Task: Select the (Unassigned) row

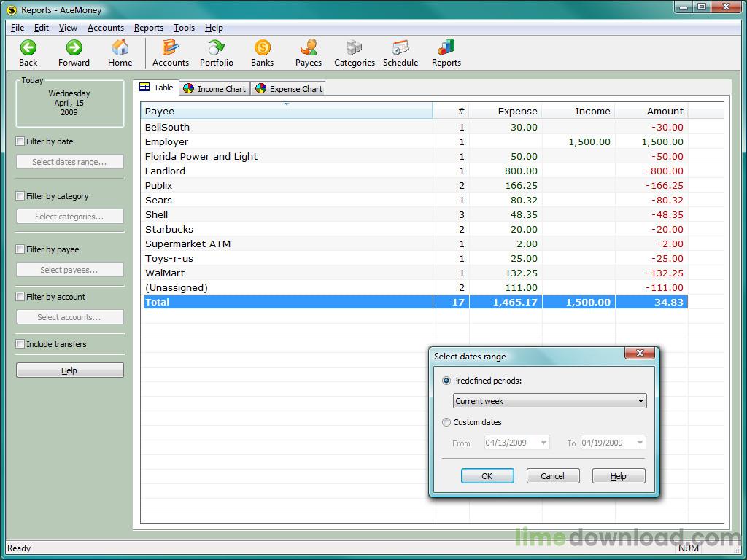Action: (415, 287)
